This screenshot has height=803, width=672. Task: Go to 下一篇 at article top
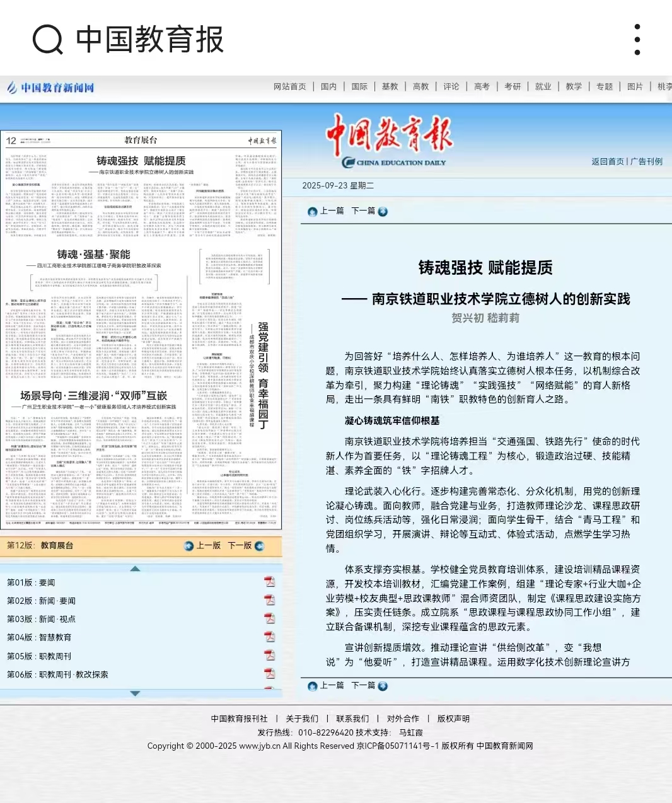tap(363, 211)
